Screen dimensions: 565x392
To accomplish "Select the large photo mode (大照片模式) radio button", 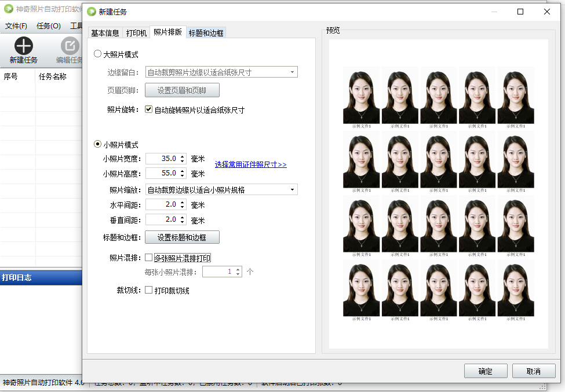I will click(x=98, y=54).
